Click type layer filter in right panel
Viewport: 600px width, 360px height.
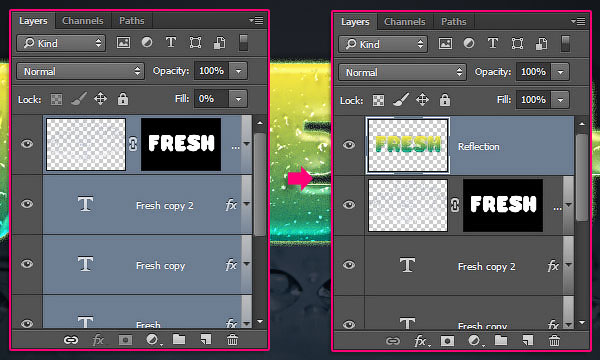492,44
